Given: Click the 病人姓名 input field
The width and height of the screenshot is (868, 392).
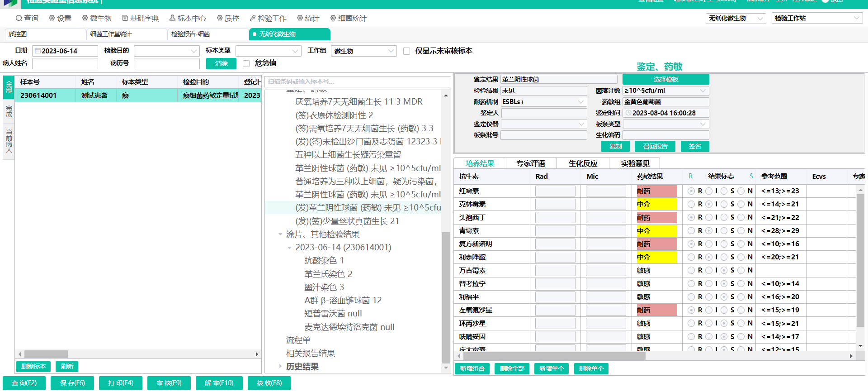Looking at the screenshot, I should [x=65, y=63].
